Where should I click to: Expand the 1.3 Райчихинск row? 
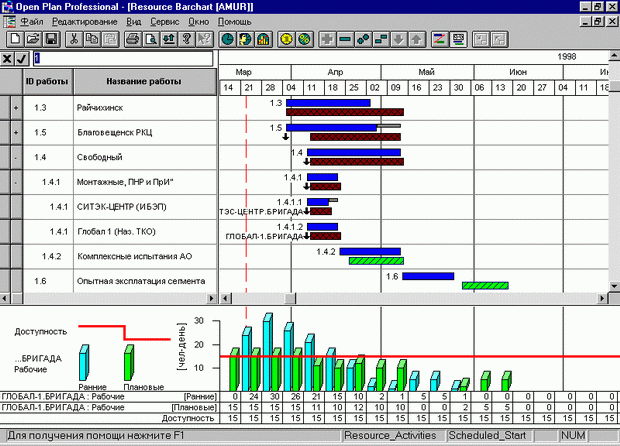[x=15, y=107]
